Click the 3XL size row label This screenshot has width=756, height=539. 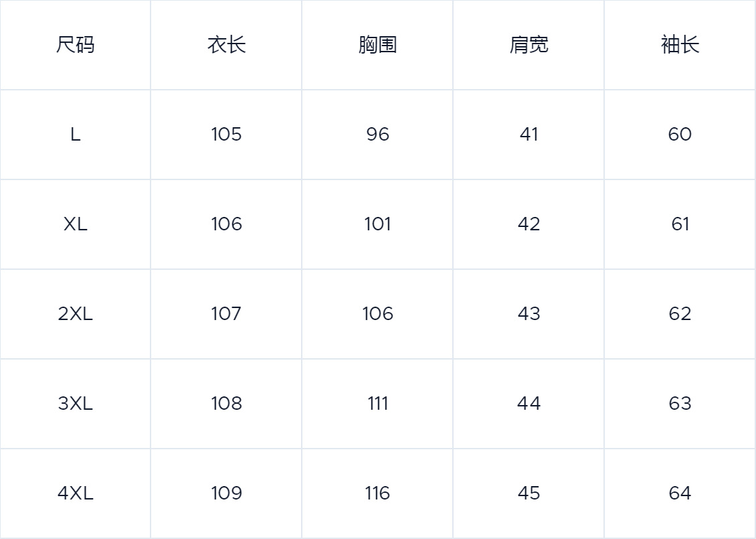click(x=75, y=403)
